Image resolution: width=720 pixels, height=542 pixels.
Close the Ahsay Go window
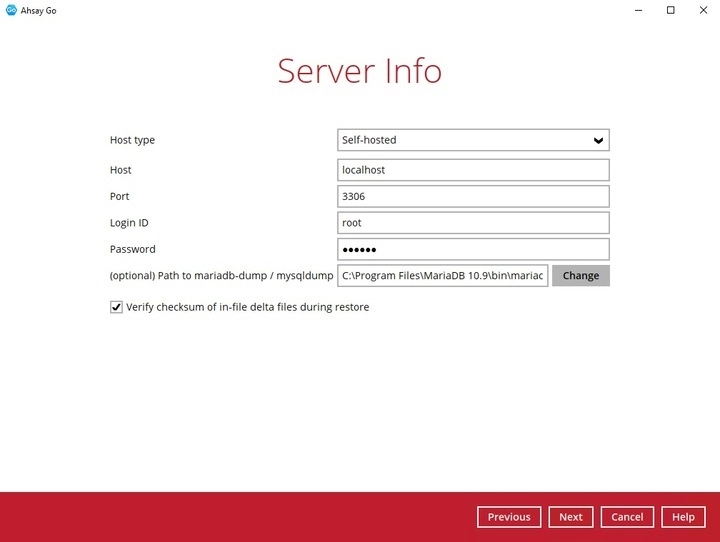(703, 10)
